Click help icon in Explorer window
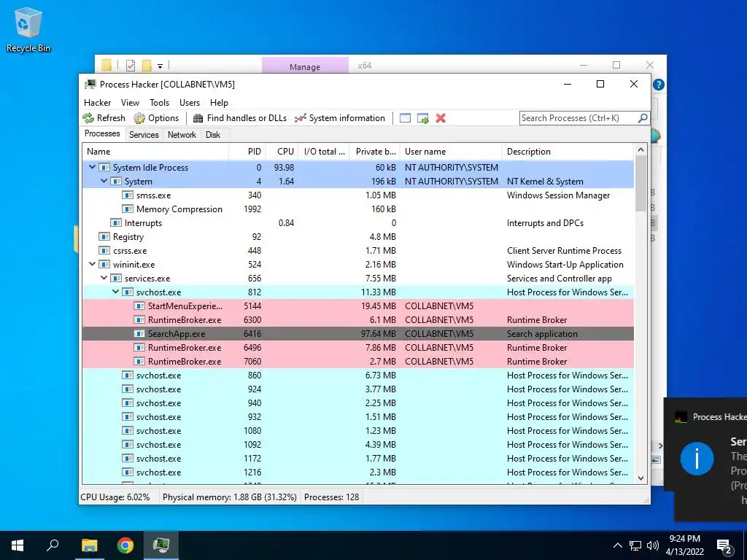 tap(659, 85)
